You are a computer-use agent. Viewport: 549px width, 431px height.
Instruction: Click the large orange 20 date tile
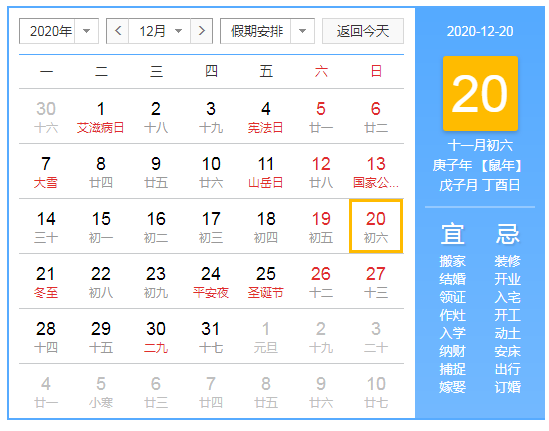480,93
